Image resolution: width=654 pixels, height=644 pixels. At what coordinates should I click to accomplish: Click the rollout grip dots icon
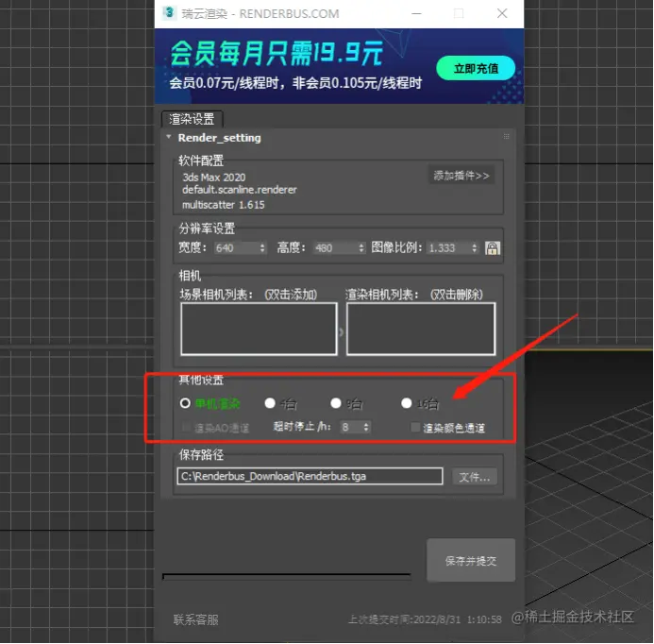coord(506,137)
